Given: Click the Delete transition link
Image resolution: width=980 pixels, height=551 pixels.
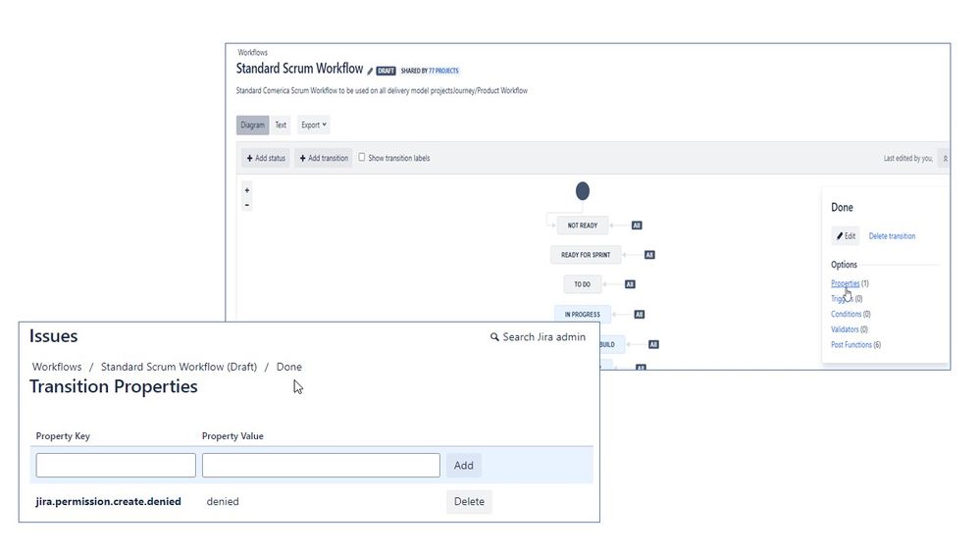Looking at the screenshot, I should (892, 236).
